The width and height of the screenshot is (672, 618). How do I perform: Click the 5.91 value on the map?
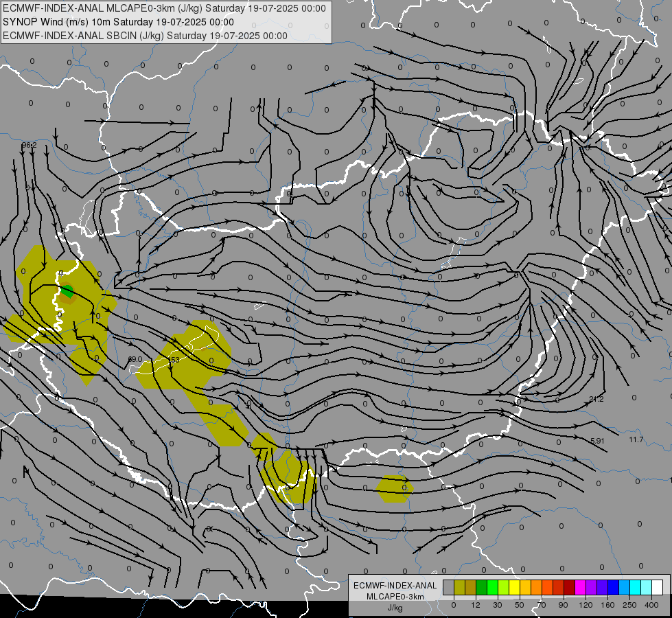click(597, 441)
